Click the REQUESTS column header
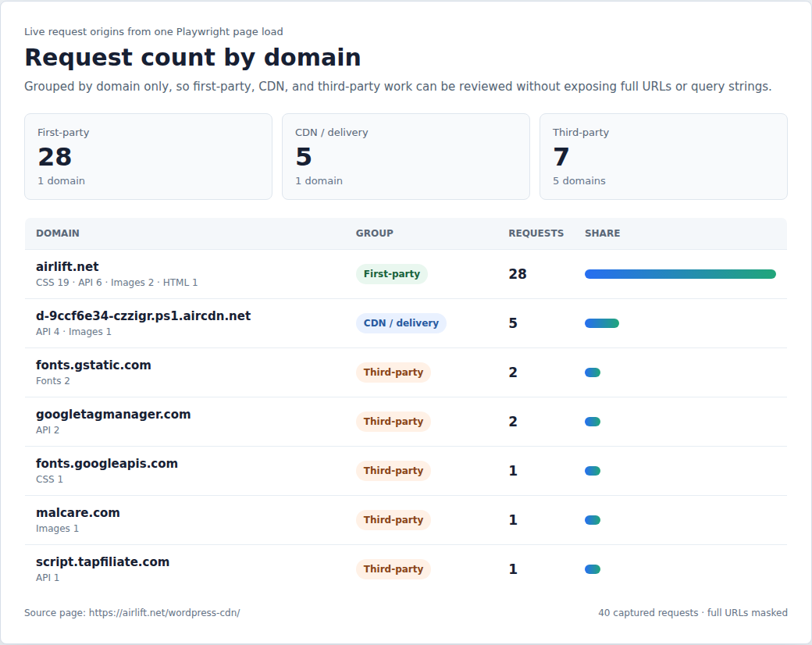Screen dimensions: 812x645 coord(536,233)
